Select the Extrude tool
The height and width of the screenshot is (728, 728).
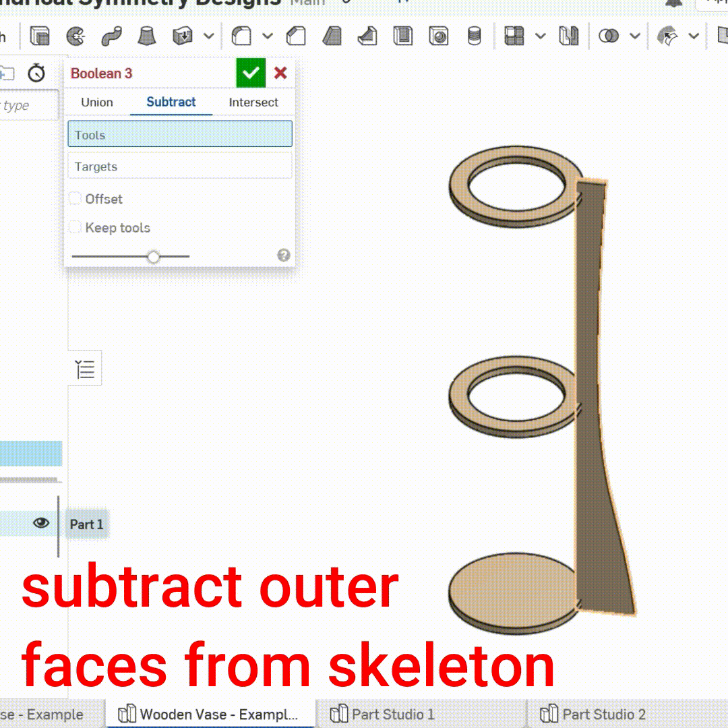click(40, 37)
